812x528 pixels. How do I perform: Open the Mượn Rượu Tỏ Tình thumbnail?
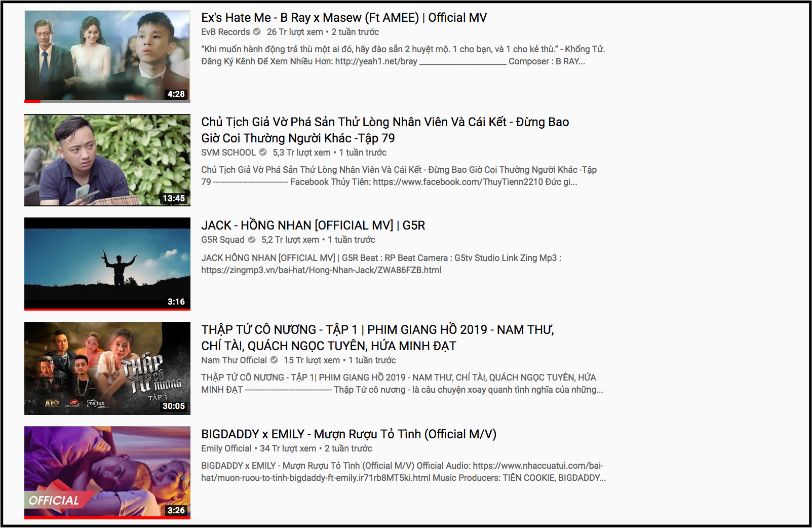tap(107, 473)
